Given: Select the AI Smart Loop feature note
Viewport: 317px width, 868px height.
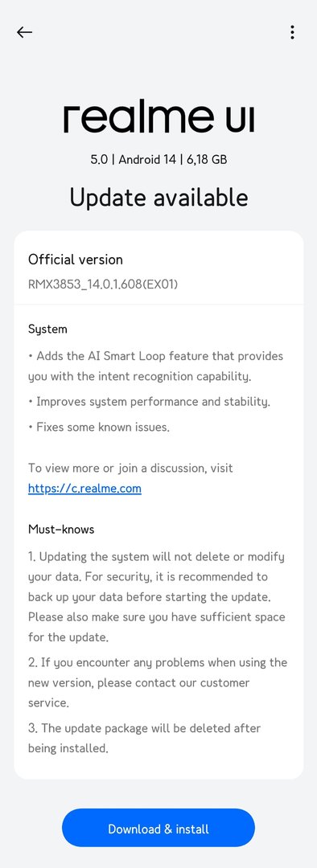Looking at the screenshot, I should click(x=156, y=366).
